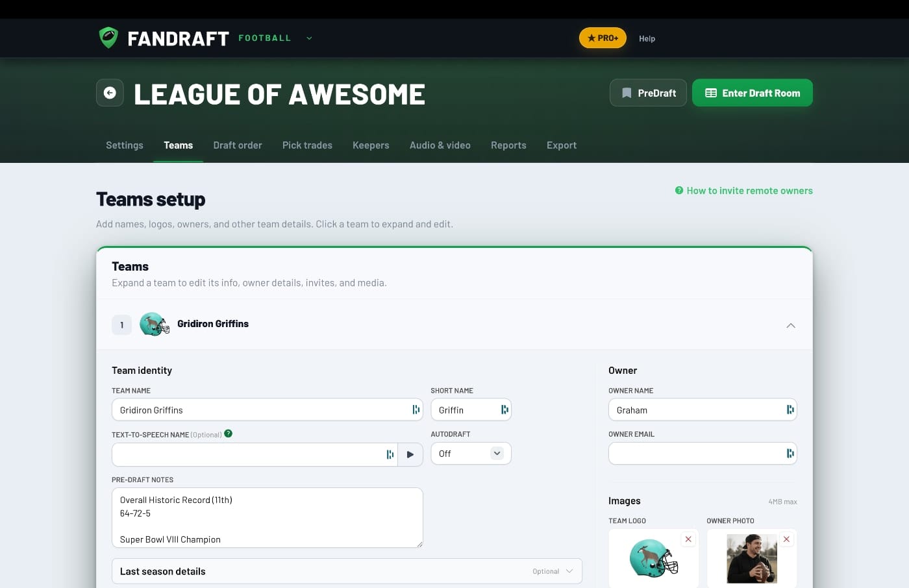
Task: Click the Gridiron Griffins team name heading
Action: (x=213, y=324)
